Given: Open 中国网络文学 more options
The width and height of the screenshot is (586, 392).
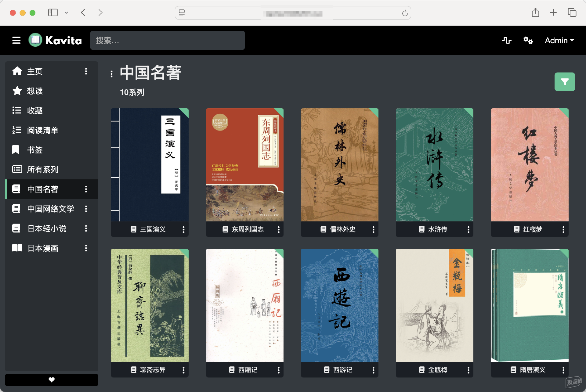Looking at the screenshot, I should click(x=86, y=209).
